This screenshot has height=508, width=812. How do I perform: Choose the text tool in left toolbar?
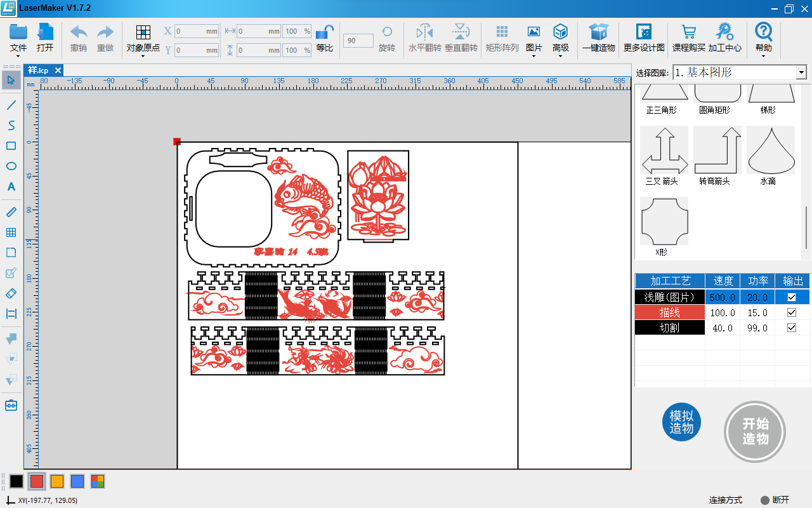11,187
